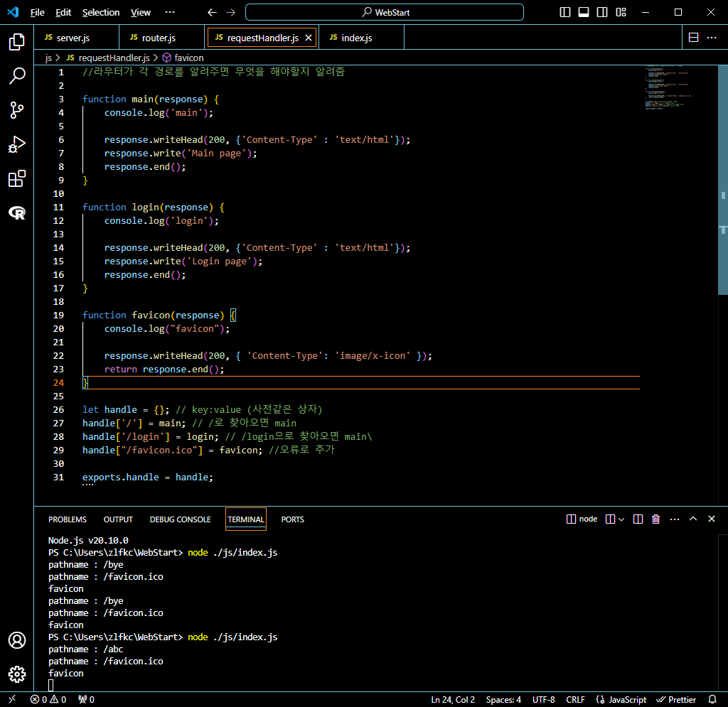Toggle the bottom panel layout icon
Viewport: 728px width, 707px height.
(x=584, y=13)
